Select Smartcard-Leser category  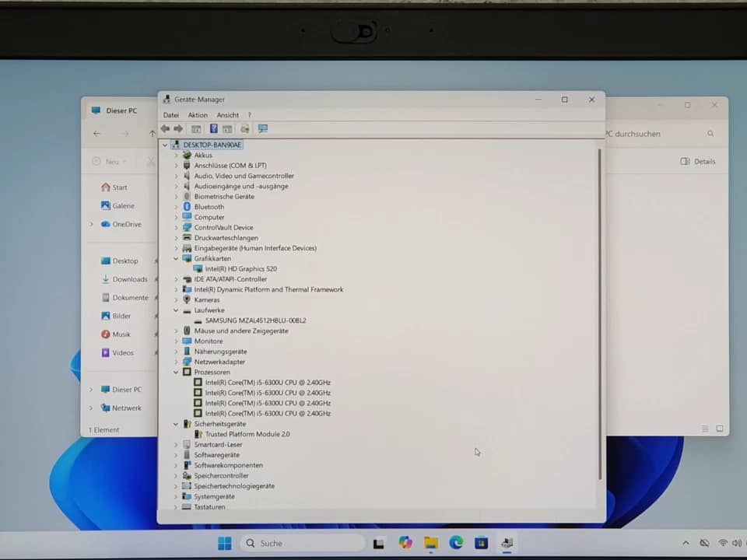[218, 444]
